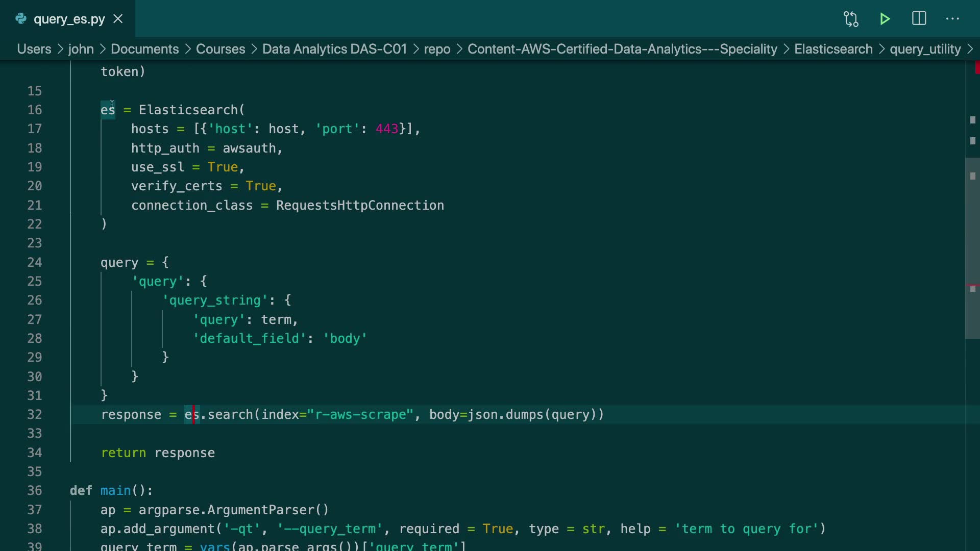This screenshot has height=551, width=980.
Task: Click the last breadcrumb chevron arrow
Action: click(970, 49)
